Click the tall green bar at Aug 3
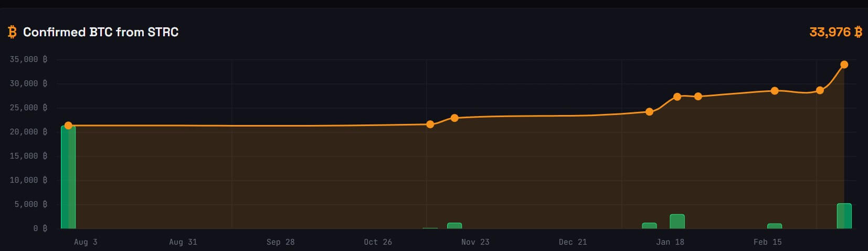Viewport: 868px width, 251px height. pos(68,177)
